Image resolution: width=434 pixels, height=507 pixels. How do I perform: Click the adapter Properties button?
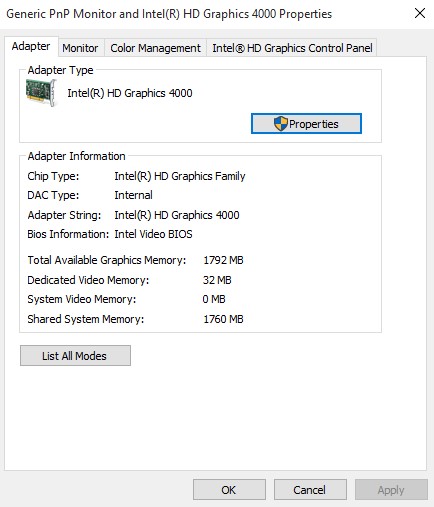[x=306, y=124]
